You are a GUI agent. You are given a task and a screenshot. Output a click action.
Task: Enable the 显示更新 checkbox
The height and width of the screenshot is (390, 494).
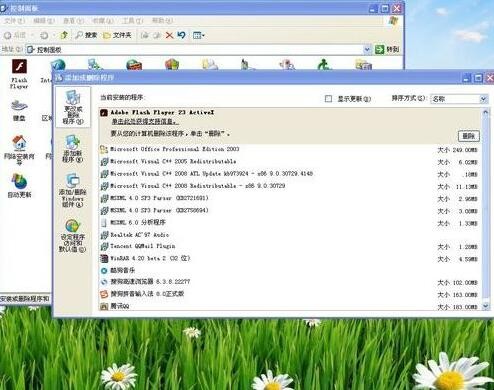(328, 99)
